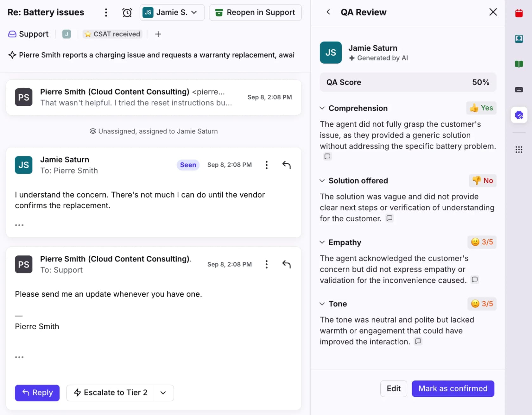The image size is (532, 415).
Task: Click Reopen in Support button
Action: [255, 12]
